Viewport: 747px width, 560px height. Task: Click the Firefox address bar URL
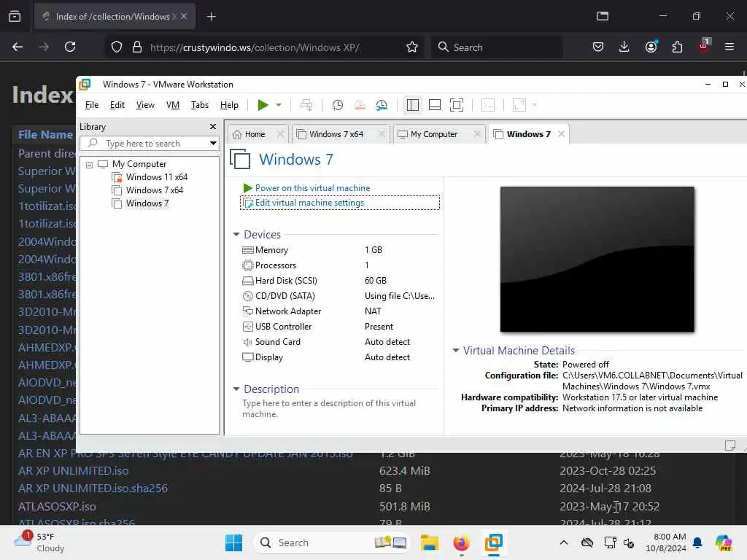coord(255,47)
